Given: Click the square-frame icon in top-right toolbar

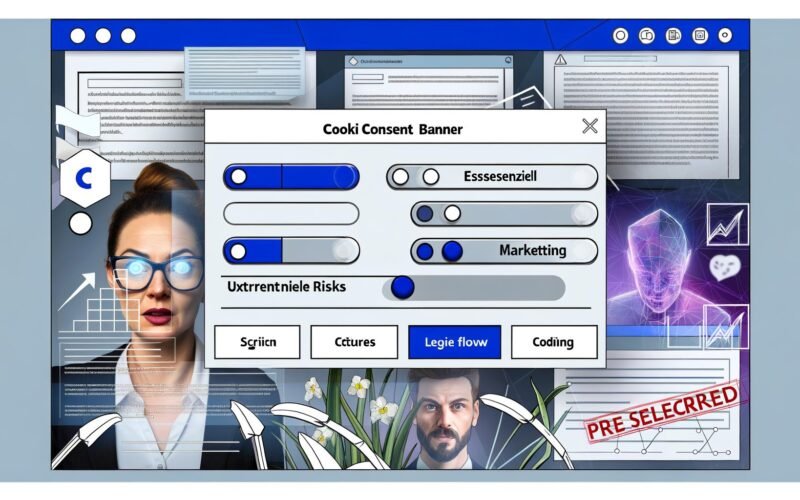Looking at the screenshot, I should pos(700,36).
